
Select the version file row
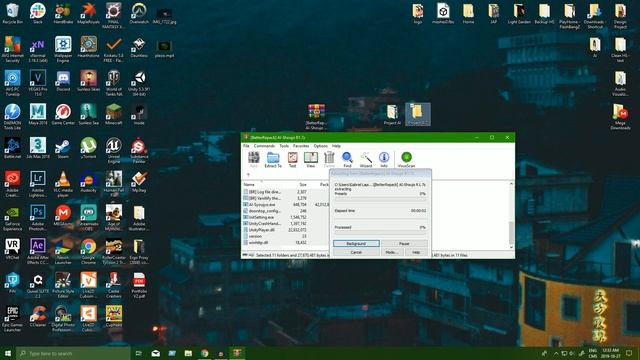pyautogui.click(x=285, y=236)
